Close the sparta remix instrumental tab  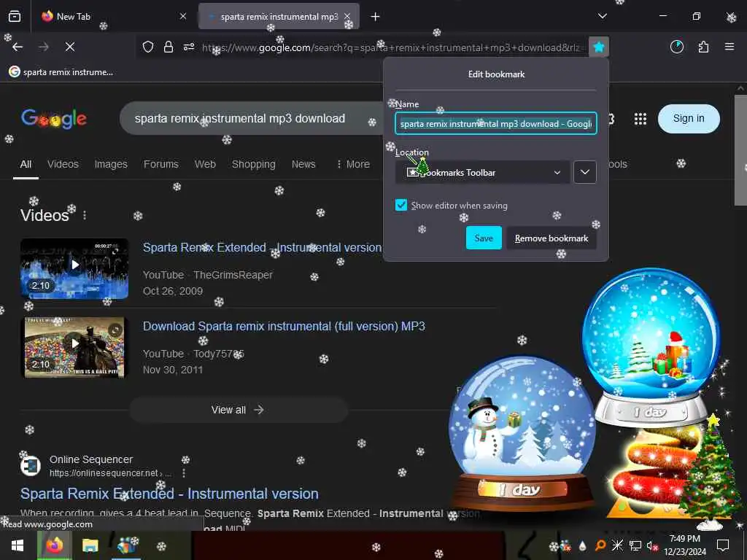point(348,17)
